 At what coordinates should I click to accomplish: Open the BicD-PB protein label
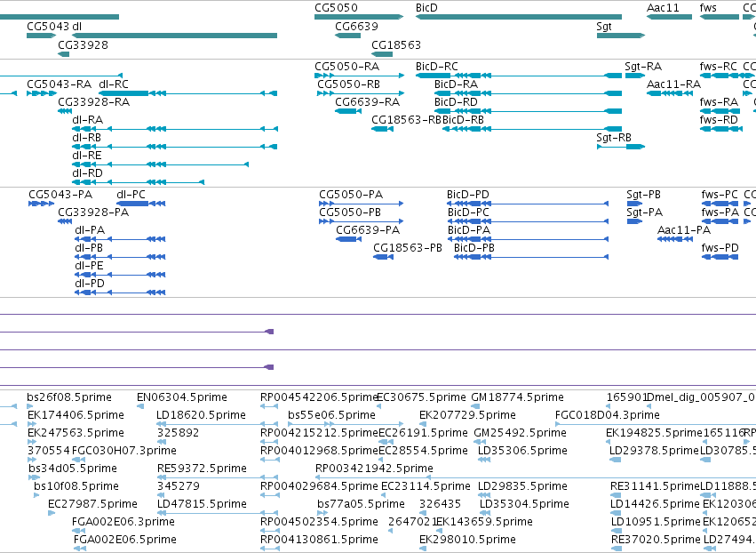coord(474,248)
